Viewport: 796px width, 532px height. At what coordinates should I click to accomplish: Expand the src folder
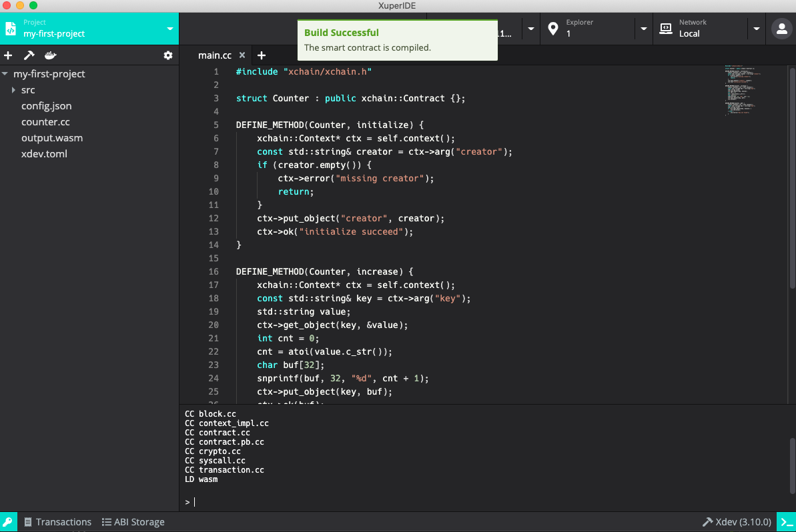point(14,90)
